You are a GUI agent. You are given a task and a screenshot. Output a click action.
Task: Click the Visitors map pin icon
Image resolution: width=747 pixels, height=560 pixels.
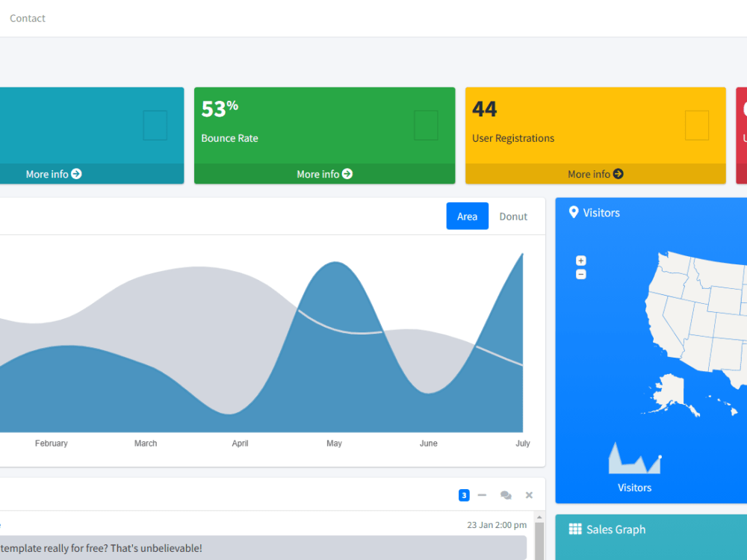(574, 212)
